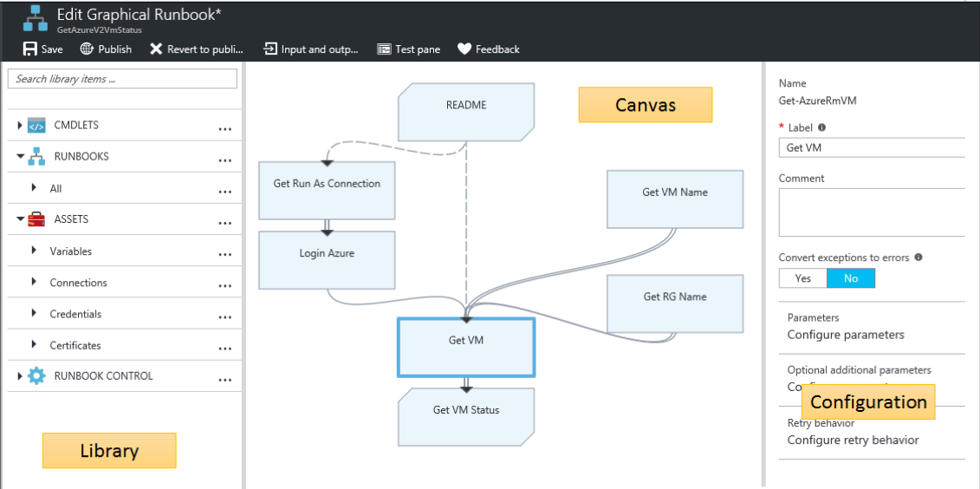
Task: Open more options dots for RUNBOOK CONTROL
Action: (x=225, y=381)
